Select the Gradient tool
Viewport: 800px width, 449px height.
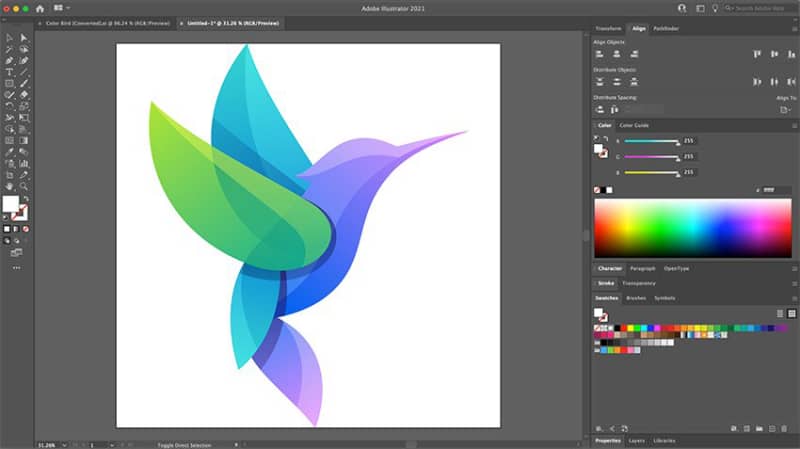[x=23, y=140]
